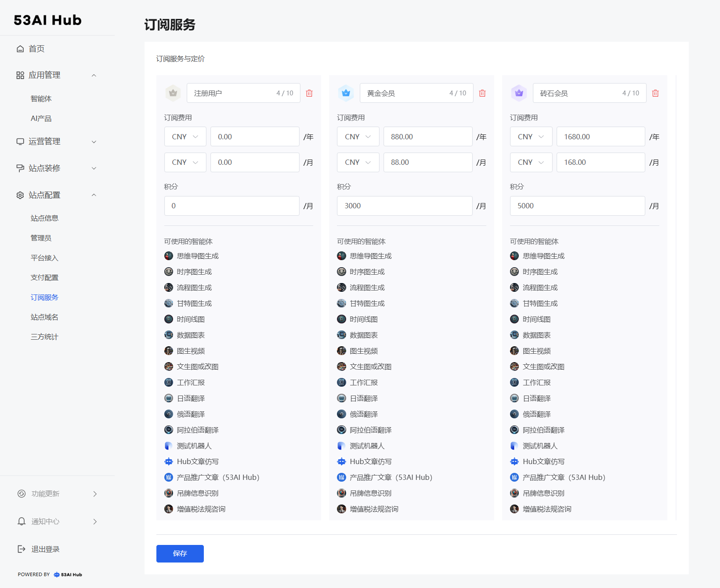
Task: Open yearly currency dropdown for 注册用户
Action: [x=185, y=137]
